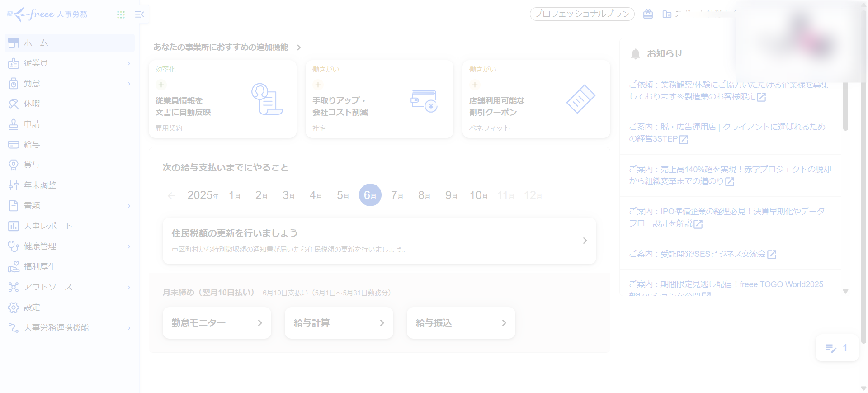Open the あなたの事業所におすすめの追加機能 link
Viewport: 868px width, 393px height.
(x=227, y=47)
